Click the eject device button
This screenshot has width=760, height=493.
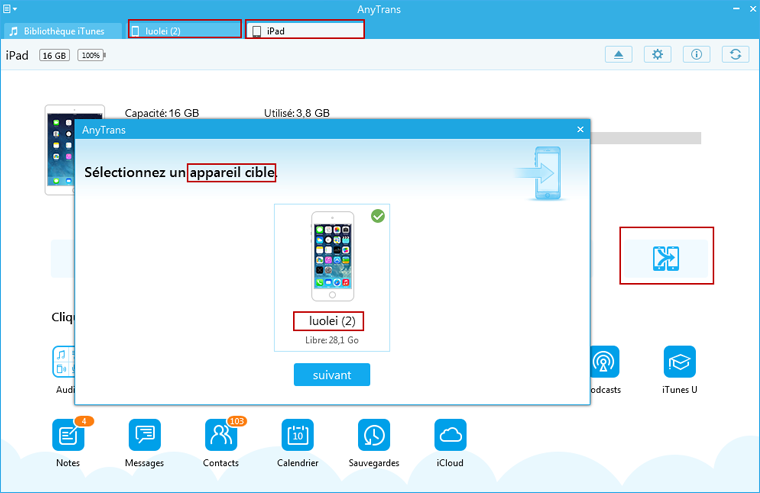point(618,55)
